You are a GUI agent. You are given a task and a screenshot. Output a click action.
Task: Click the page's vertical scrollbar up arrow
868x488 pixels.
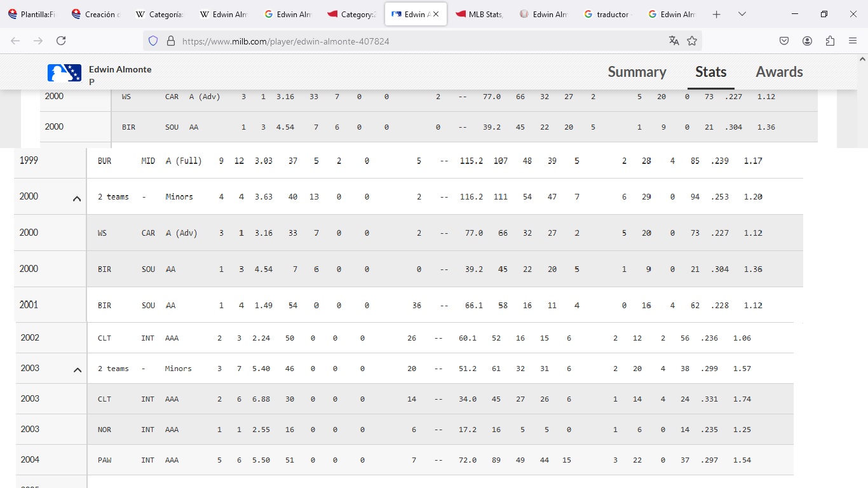pyautogui.click(x=862, y=59)
